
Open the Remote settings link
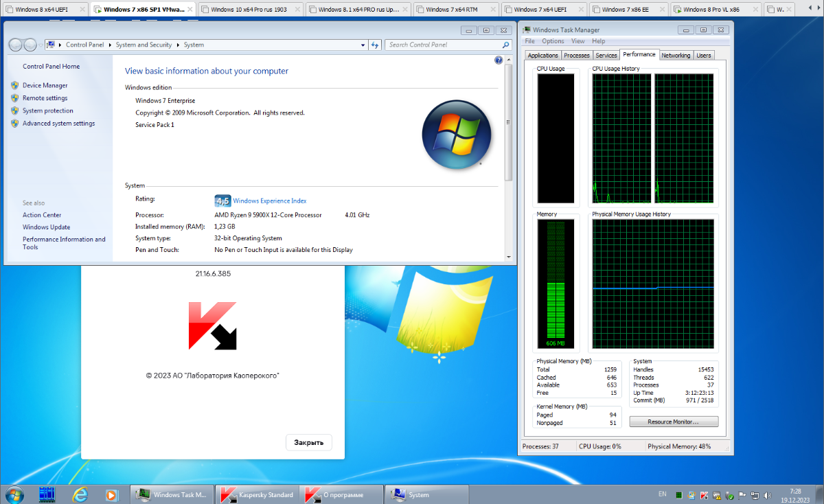(x=45, y=98)
